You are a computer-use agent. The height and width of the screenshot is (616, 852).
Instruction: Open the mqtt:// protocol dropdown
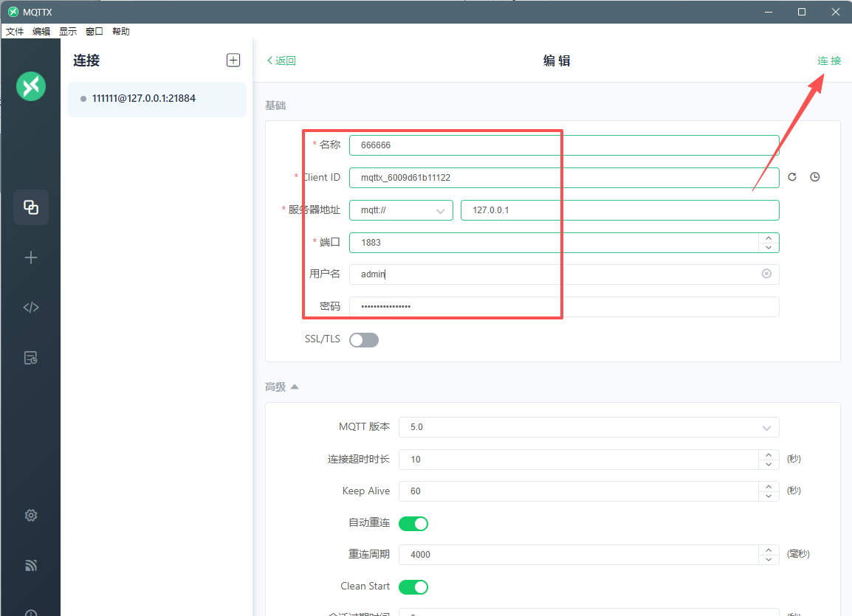click(x=401, y=210)
